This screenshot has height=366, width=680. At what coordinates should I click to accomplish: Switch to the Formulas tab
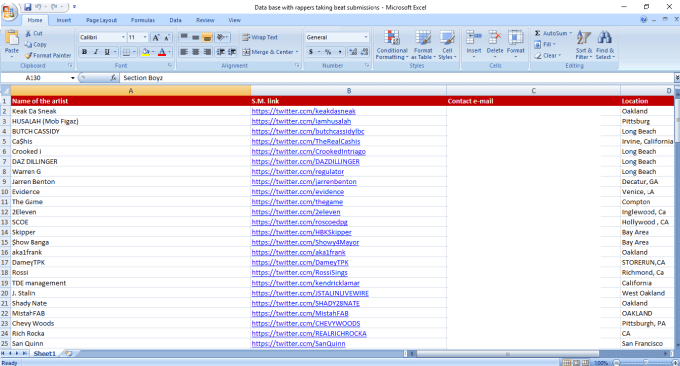(x=143, y=20)
